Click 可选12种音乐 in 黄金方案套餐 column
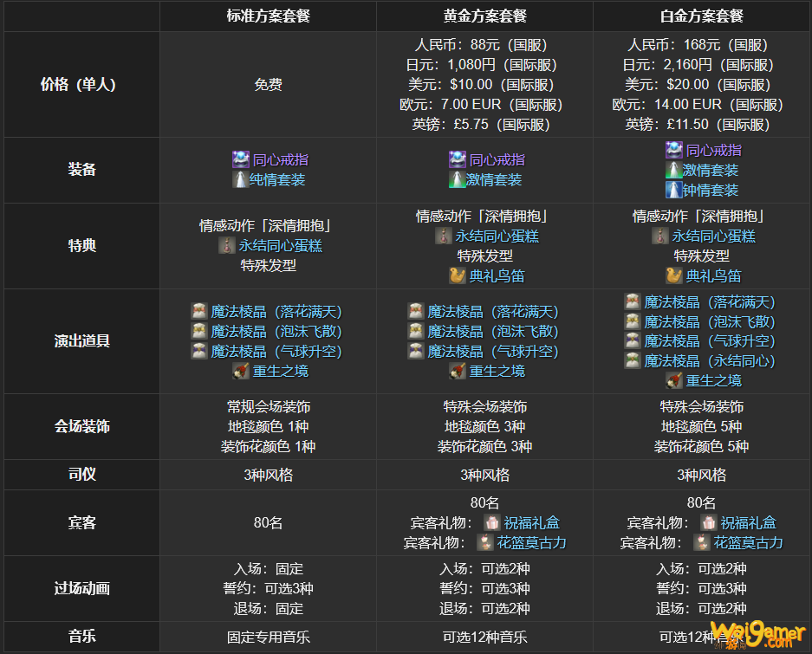Image resolution: width=812 pixels, height=654 pixels. 484,637
